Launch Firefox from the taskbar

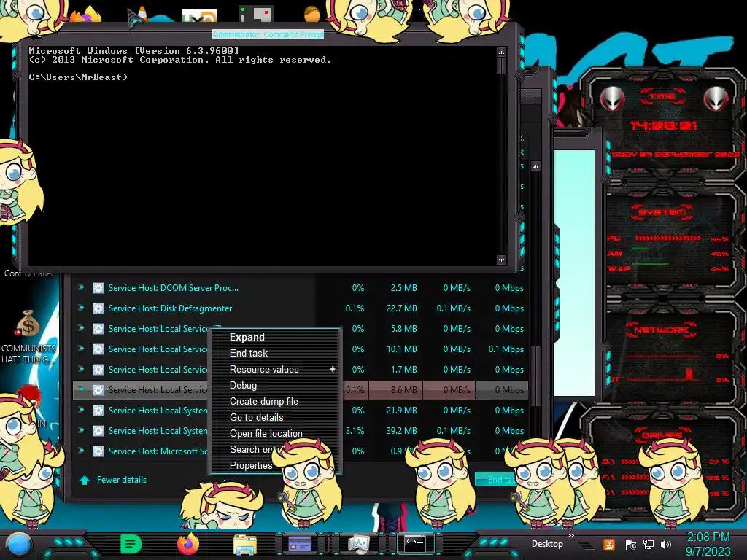(187, 544)
